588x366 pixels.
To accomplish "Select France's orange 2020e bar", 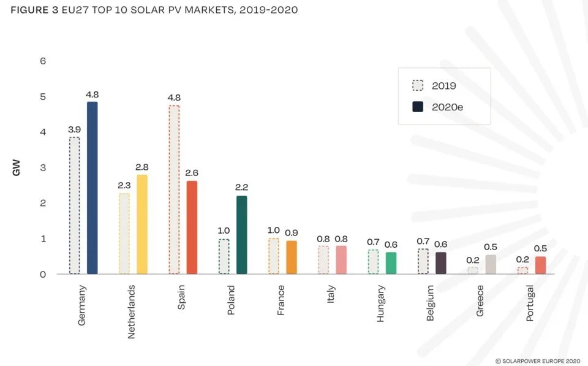I will click(x=292, y=257).
